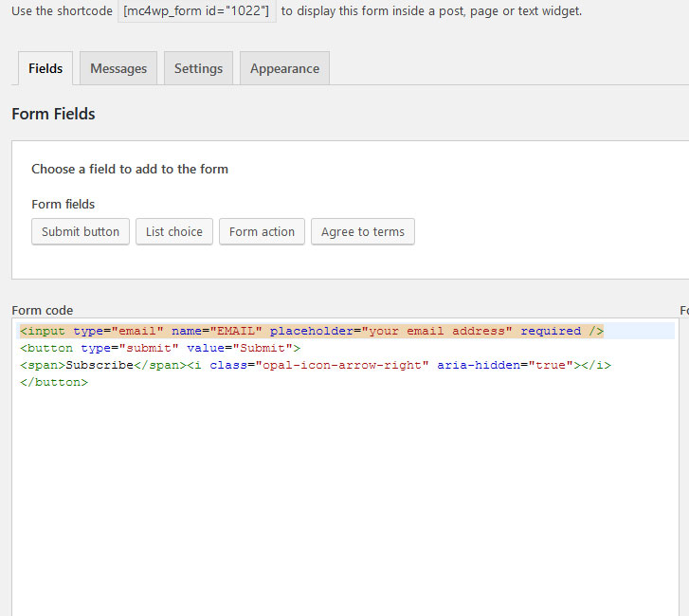The width and height of the screenshot is (689, 616).
Task: Click the mc4wp_form shortcode box
Action: [x=196, y=11]
